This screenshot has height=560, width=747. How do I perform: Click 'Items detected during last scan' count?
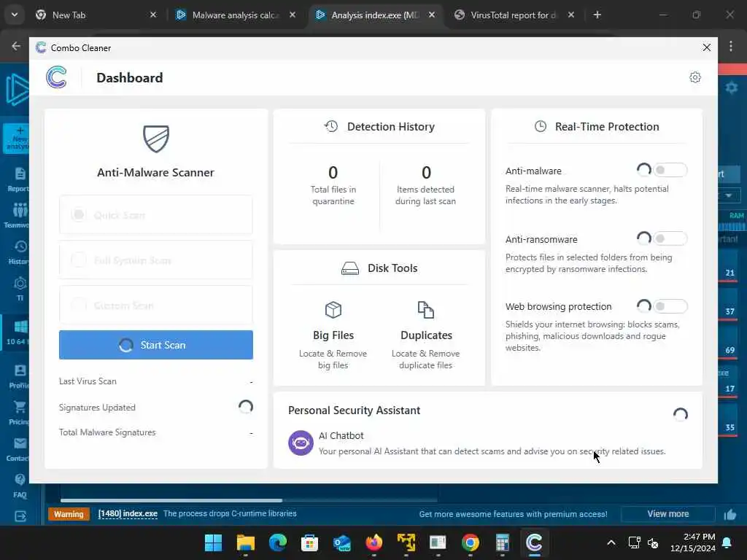[x=426, y=172]
